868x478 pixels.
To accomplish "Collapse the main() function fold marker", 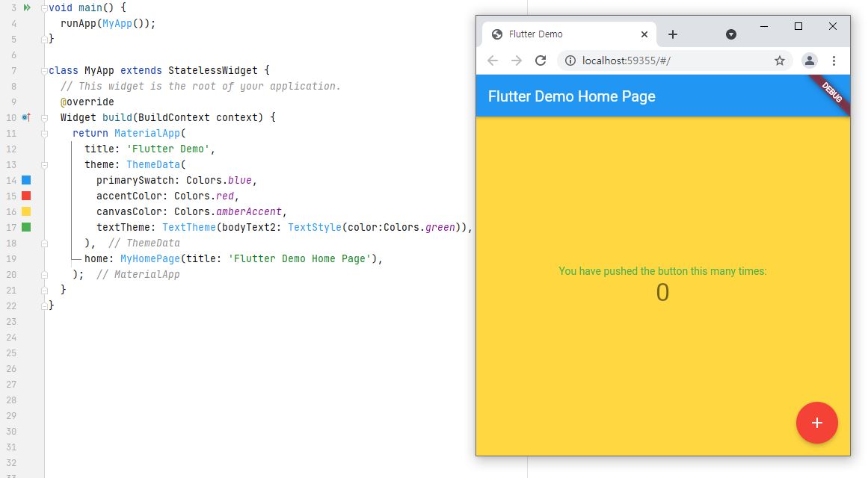I will 44,8.
